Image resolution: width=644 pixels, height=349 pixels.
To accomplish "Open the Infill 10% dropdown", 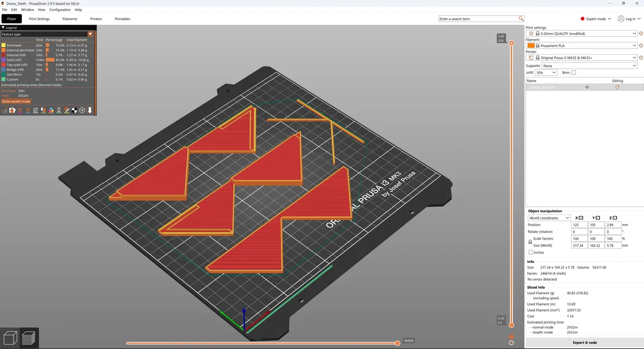I will tap(546, 73).
